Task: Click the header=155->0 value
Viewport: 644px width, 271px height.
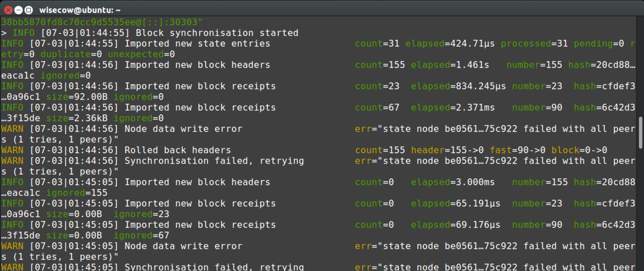Action: pos(447,150)
